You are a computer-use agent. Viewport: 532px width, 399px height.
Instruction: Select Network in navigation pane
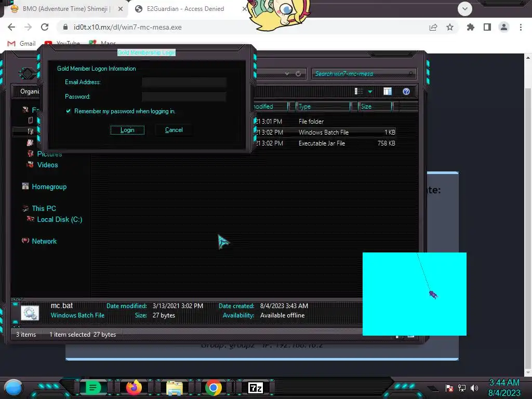[44, 241]
